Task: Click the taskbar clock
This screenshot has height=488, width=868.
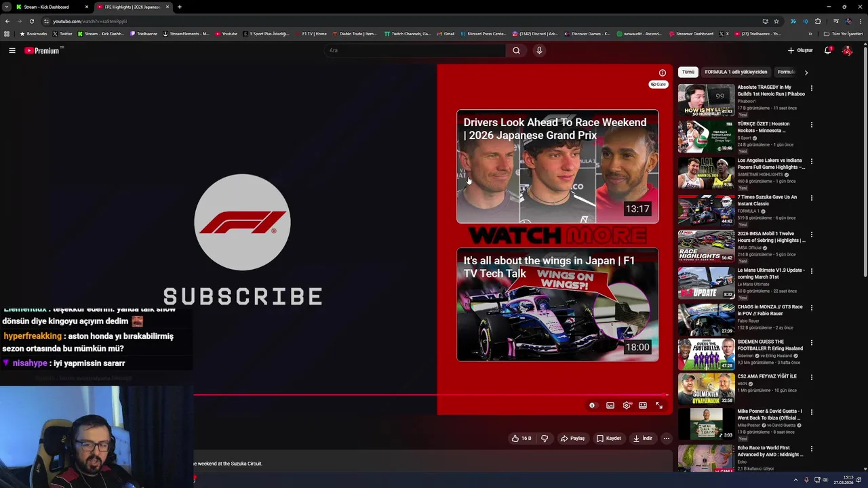Action: [843, 480]
